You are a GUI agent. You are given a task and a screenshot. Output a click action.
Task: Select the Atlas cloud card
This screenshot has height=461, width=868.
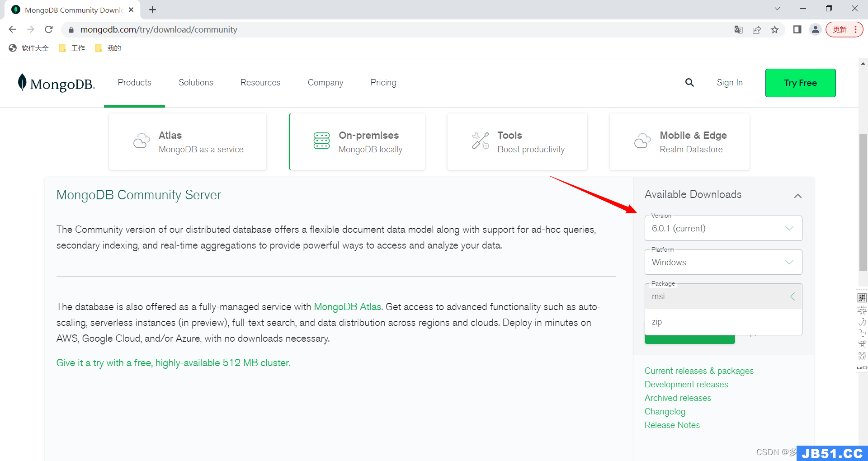tap(188, 142)
